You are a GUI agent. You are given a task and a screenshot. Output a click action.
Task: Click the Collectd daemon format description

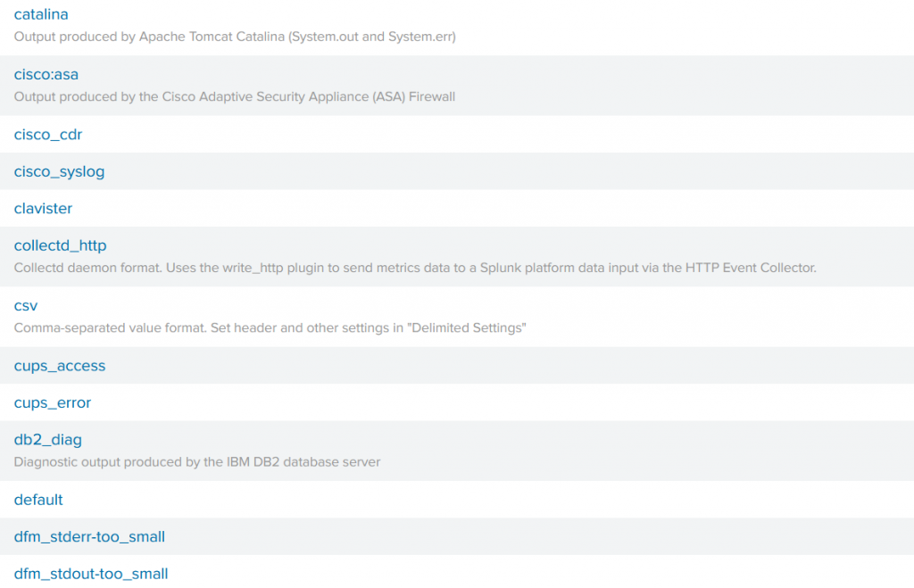click(415, 268)
